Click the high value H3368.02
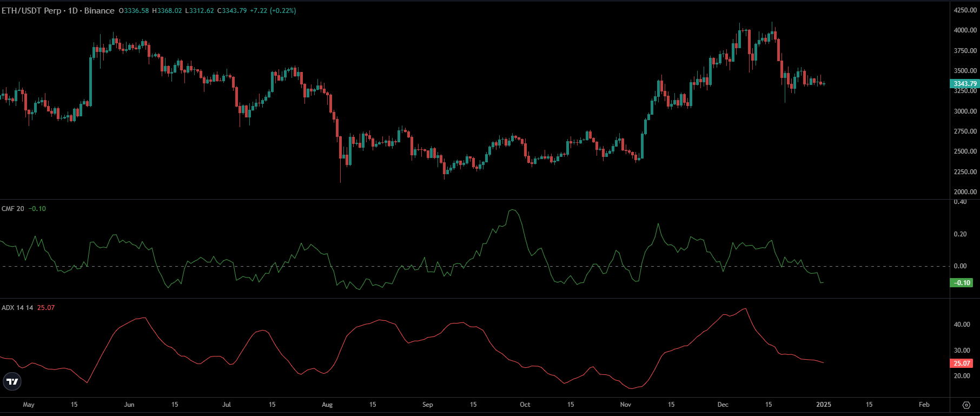Viewport: 980px width, 416px height. coord(167,11)
